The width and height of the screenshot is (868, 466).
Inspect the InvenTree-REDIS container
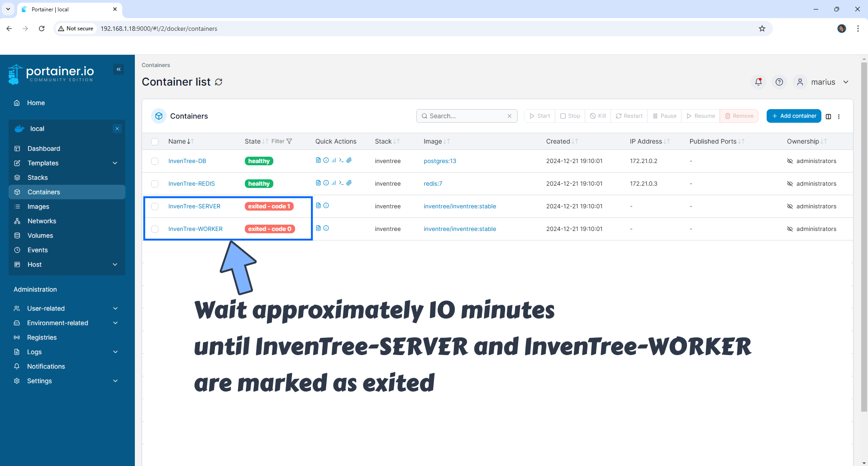click(326, 183)
